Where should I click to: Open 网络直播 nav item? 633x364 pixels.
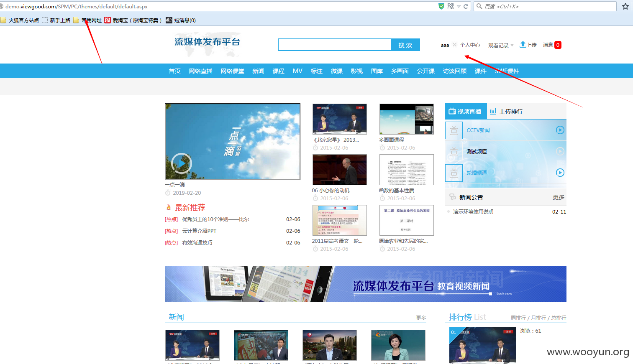201,71
